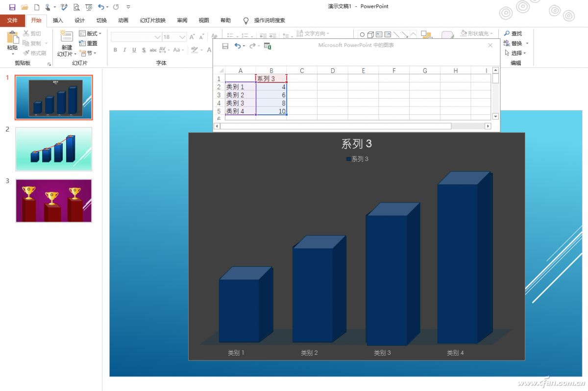Screen dimensions: 588x391
Task: Click the 形状填充 shape fill button
Action: (x=476, y=33)
